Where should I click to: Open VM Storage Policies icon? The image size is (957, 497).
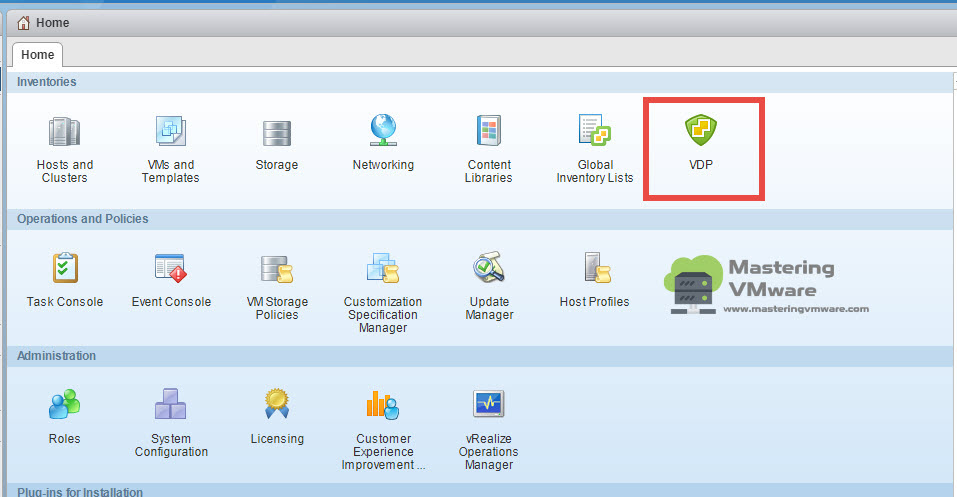point(276,269)
